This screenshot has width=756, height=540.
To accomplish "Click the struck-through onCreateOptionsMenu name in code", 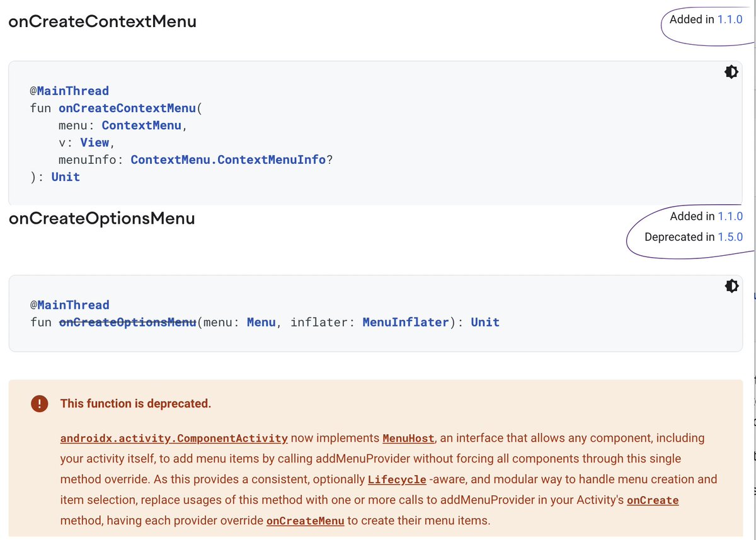I will pos(127,322).
